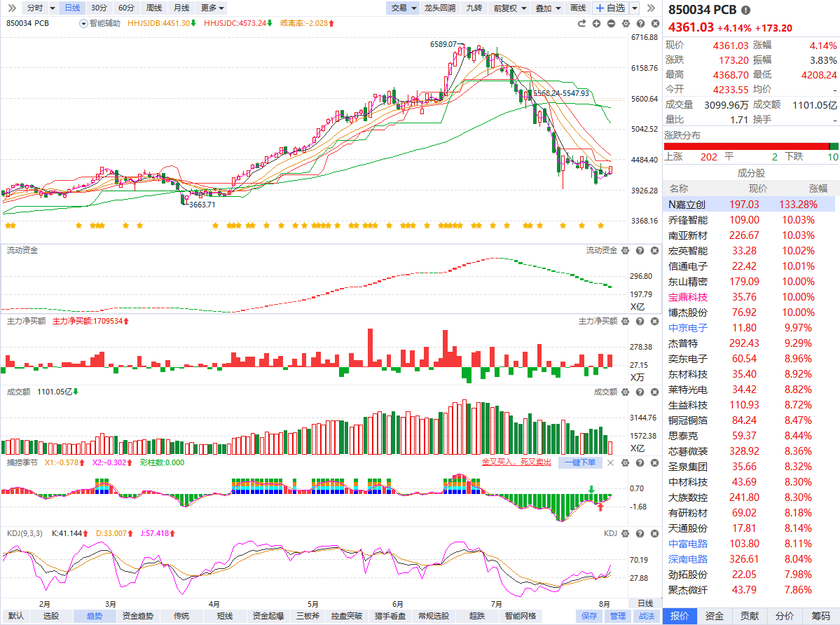This screenshot has height=625, width=840.
Task: Open settings gear of 主力净买额 indicator panel
Action: [x=625, y=322]
